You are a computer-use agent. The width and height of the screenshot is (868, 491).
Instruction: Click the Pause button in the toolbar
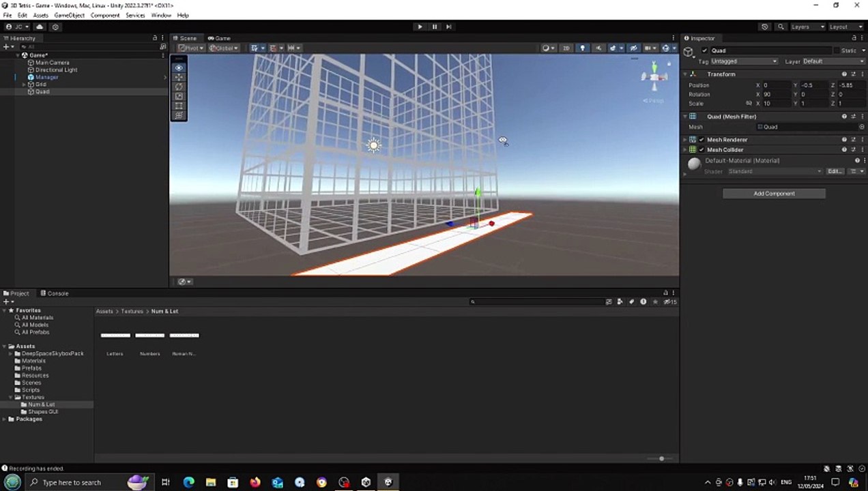[x=434, y=27]
